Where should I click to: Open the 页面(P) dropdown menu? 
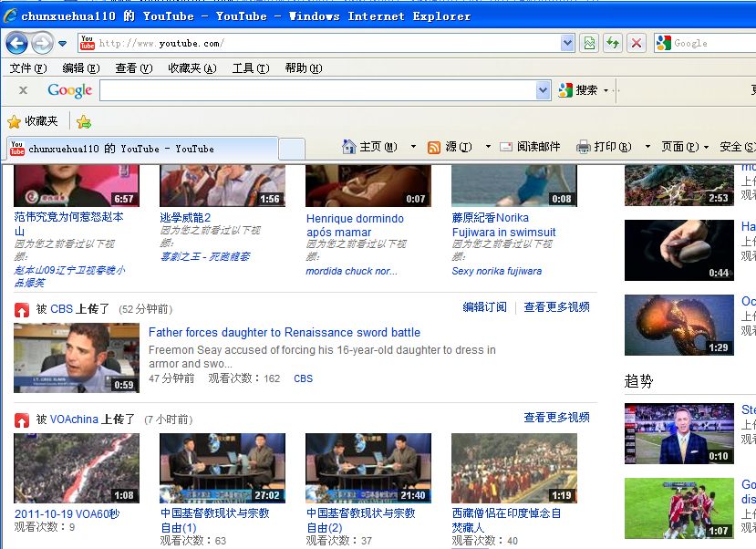tap(685, 147)
